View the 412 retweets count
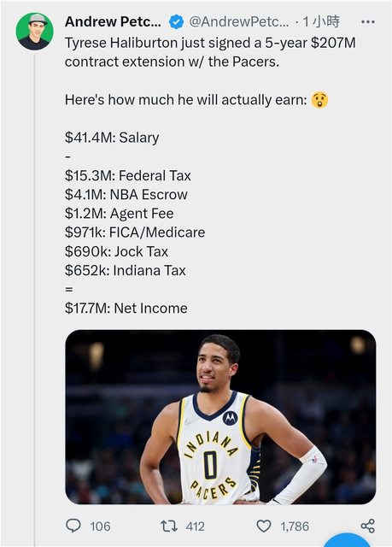392x547 pixels. [x=195, y=526]
